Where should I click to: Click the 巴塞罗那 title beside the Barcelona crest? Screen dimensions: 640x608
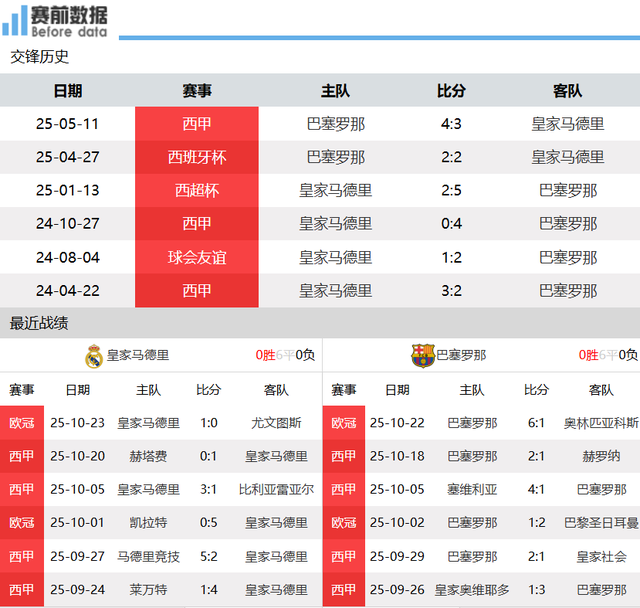coord(462,355)
